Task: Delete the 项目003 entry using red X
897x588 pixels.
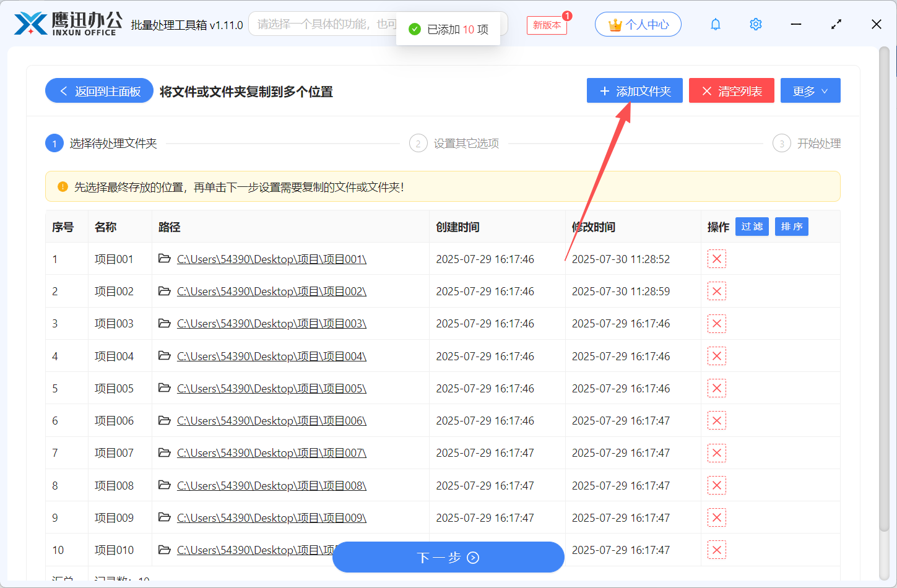Action: point(716,324)
